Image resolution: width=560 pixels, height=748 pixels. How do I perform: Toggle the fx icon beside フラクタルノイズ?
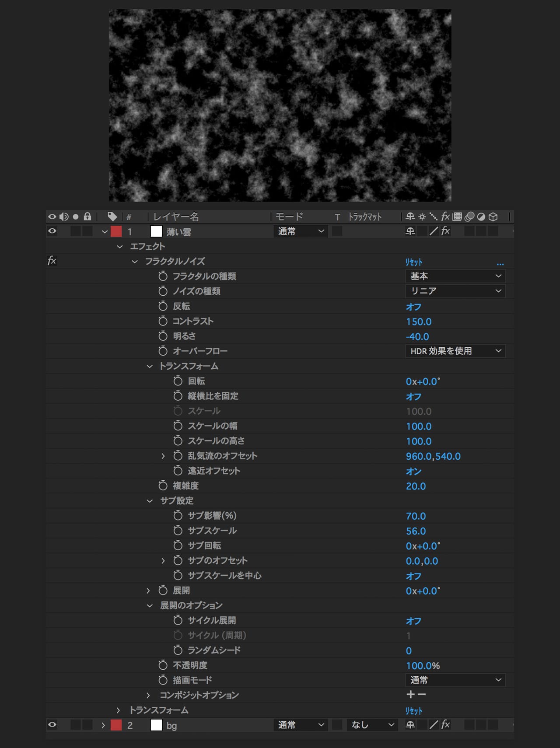(52, 261)
